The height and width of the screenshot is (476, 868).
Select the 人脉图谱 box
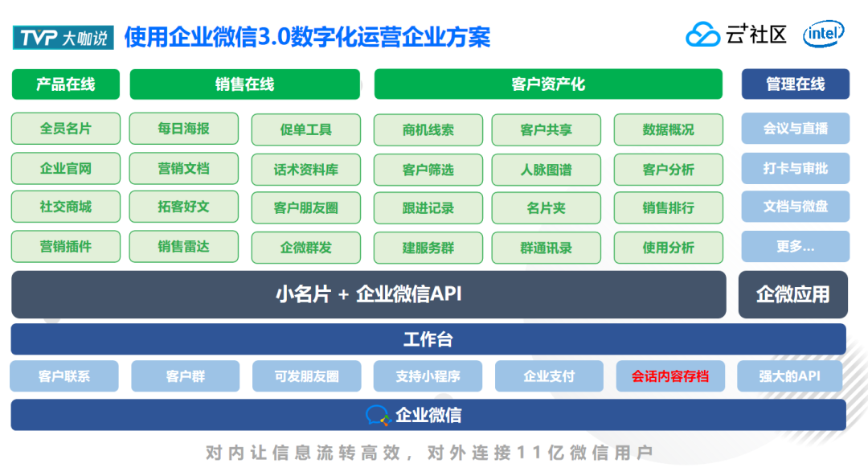tap(546, 170)
